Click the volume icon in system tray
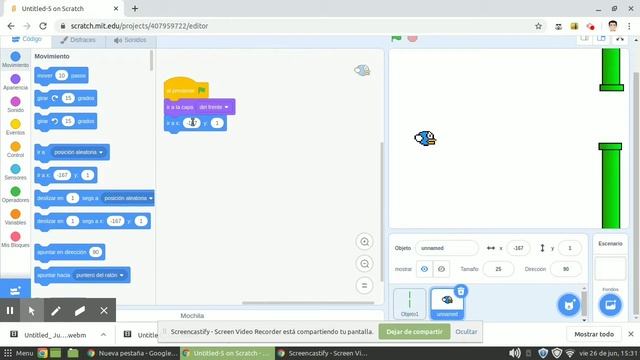Image resolution: width=640 pixels, height=360 pixels. pos(514,353)
